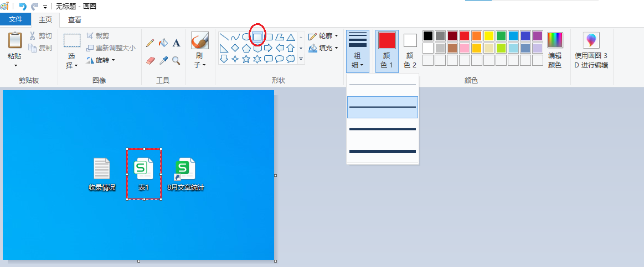Pick the green color swatch

tap(501, 36)
